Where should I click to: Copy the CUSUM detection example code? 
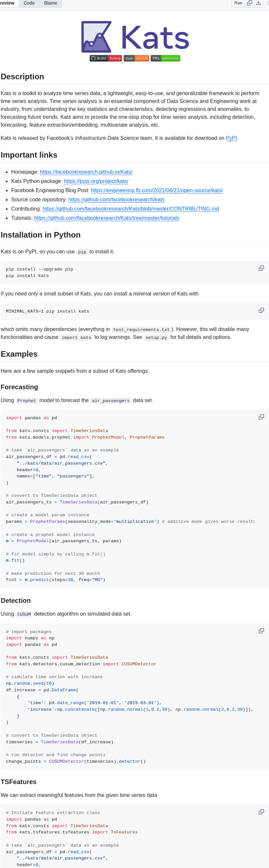[261, 630]
